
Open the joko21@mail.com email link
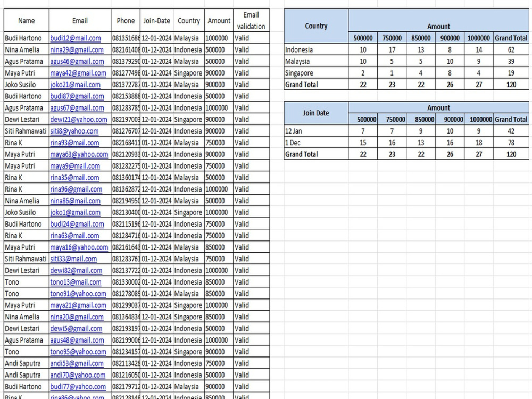[76, 85]
